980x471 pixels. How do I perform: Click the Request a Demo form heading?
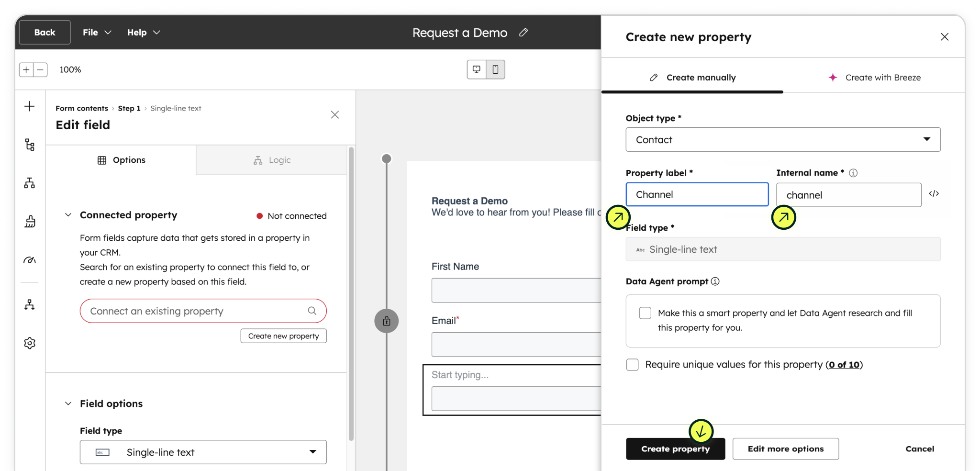pyautogui.click(x=469, y=201)
